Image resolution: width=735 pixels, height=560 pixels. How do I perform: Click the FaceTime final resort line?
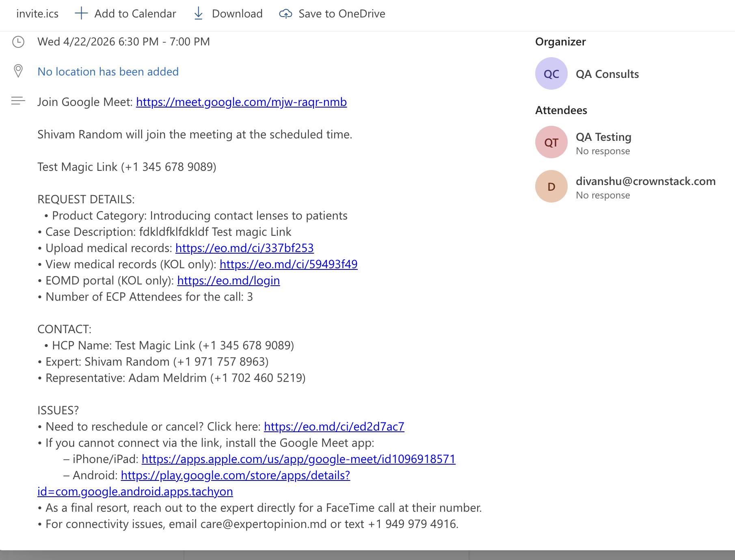[x=259, y=508]
